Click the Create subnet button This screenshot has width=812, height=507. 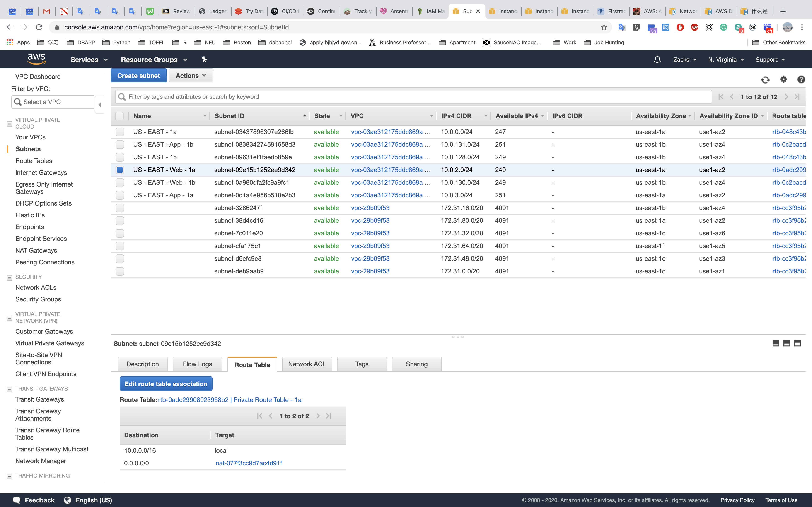click(138, 75)
